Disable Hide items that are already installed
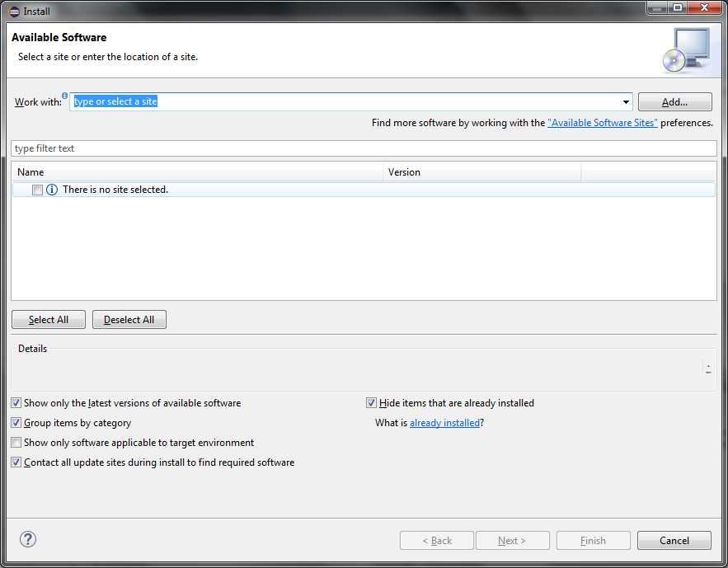 pos(371,402)
